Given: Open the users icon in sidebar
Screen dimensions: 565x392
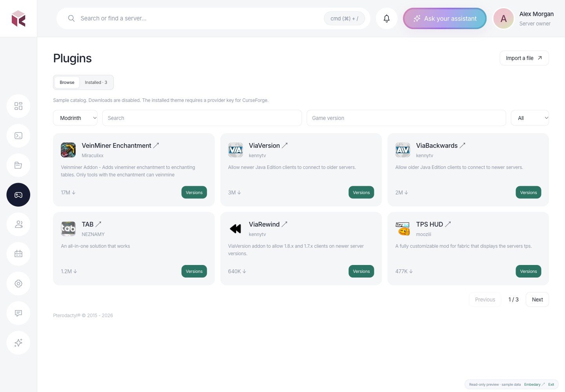Looking at the screenshot, I should pyautogui.click(x=18, y=225).
